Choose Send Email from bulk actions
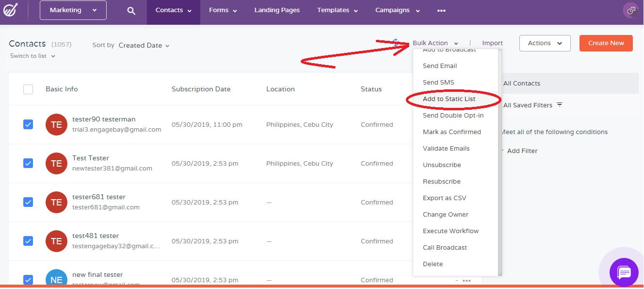This screenshot has width=644, height=289. (440, 66)
